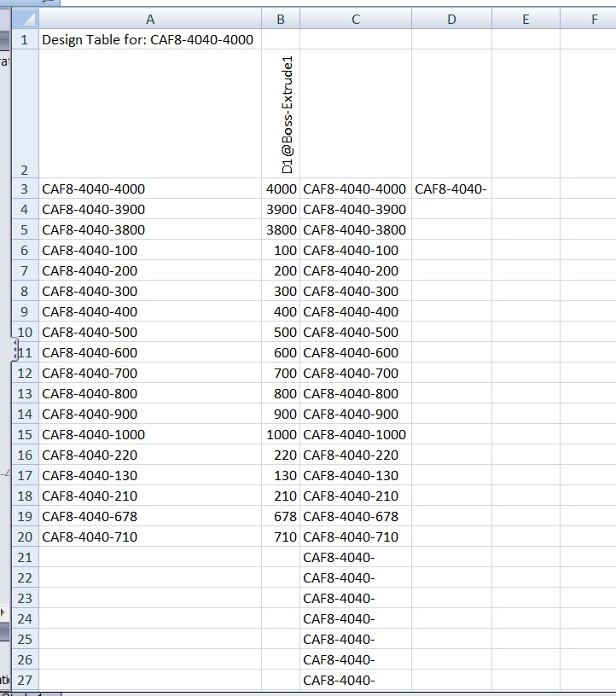Select column D header
Image resolution: width=616 pixels, height=696 pixels.
coord(451,19)
